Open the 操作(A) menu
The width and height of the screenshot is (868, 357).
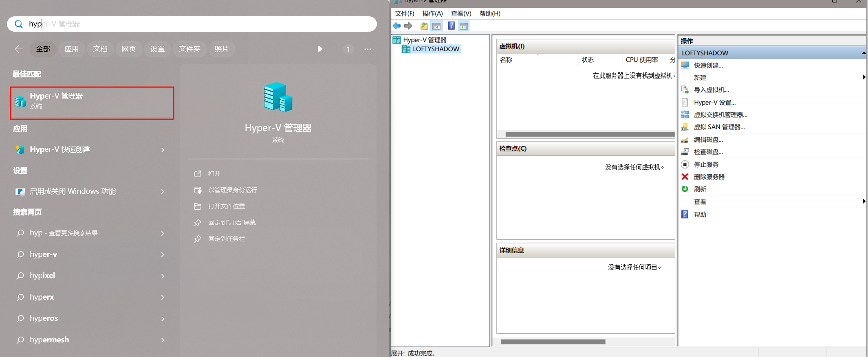(x=432, y=13)
